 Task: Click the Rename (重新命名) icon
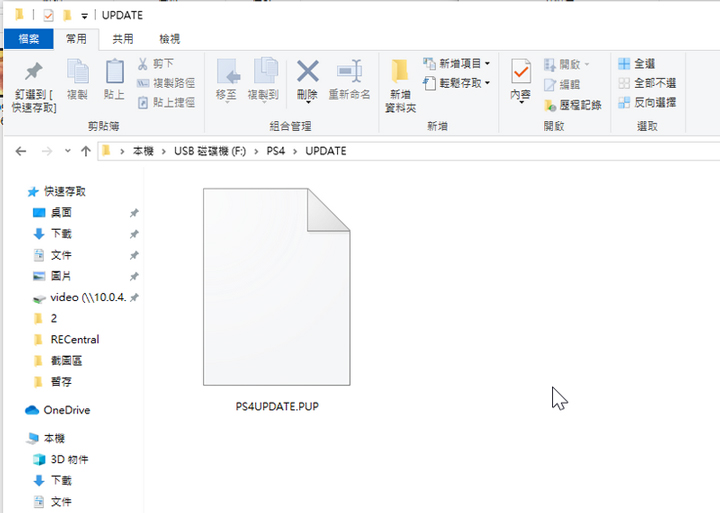click(x=349, y=71)
